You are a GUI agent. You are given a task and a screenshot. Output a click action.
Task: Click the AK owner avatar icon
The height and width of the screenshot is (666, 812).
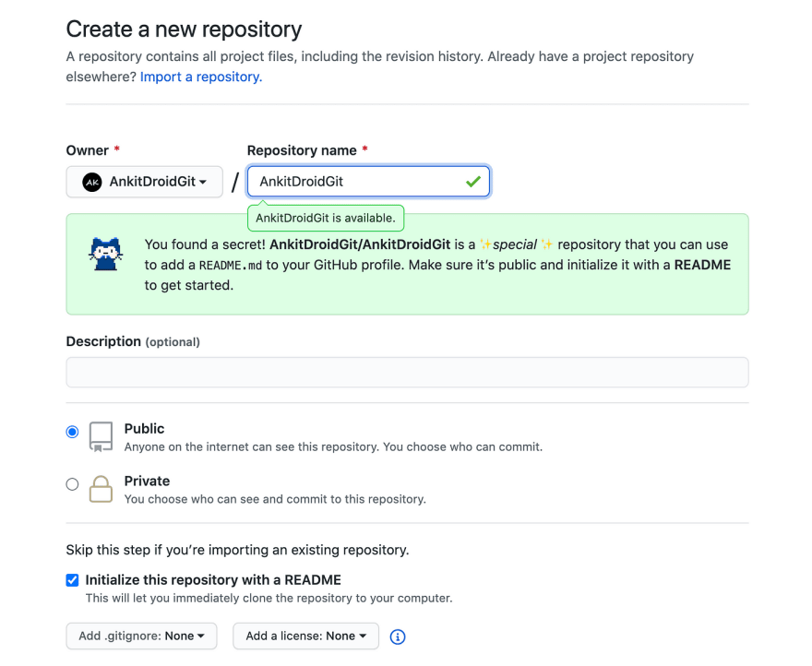[x=92, y=182]
